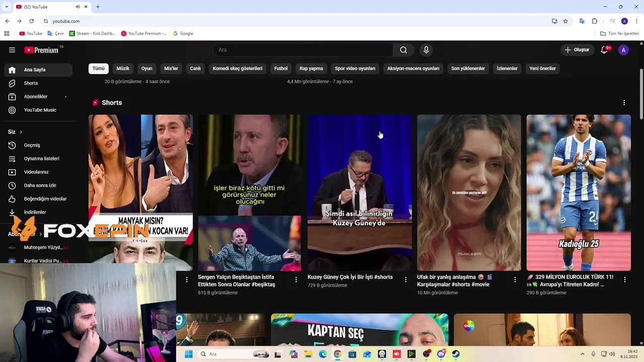Open YouTube Music in the sidebar
The image size is (644, 362).
coord(38,110)
